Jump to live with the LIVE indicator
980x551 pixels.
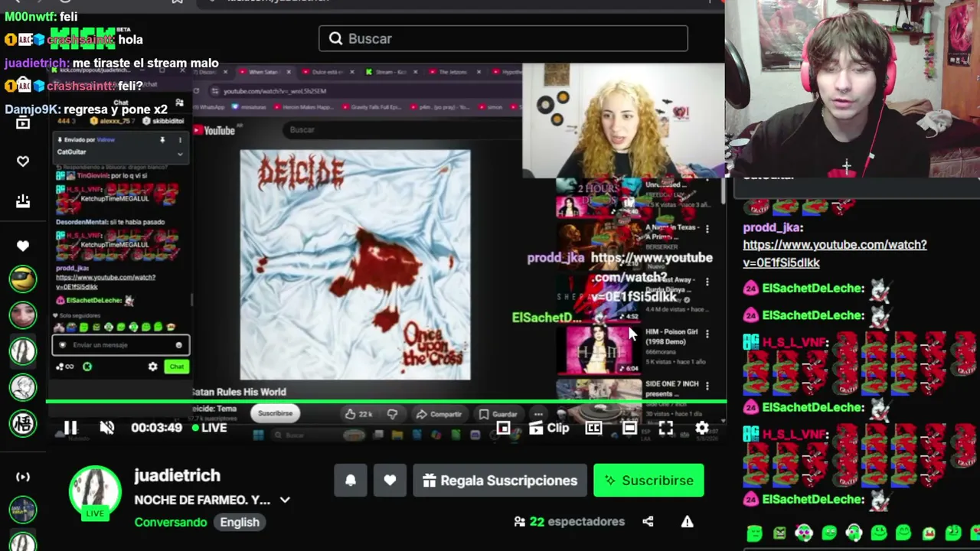(209, 428)
